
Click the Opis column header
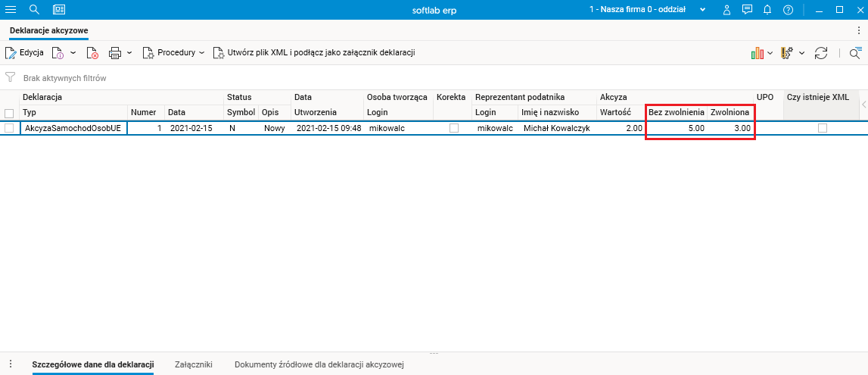(x=275, y=112)
